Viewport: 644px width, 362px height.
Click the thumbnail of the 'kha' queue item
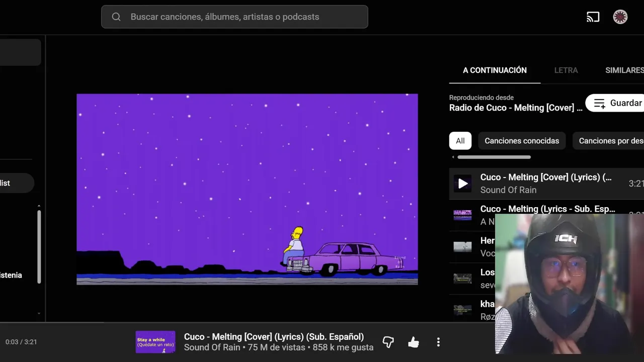click(x=462, y=310)
